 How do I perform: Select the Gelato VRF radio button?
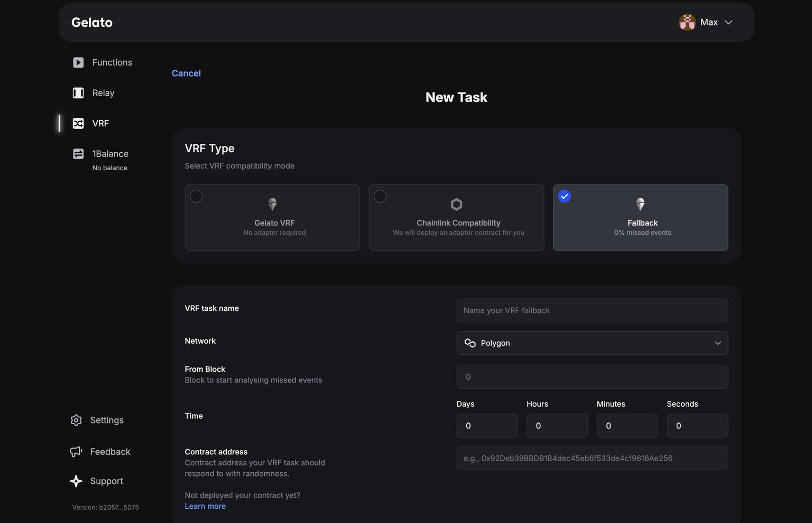pos(196,196)
